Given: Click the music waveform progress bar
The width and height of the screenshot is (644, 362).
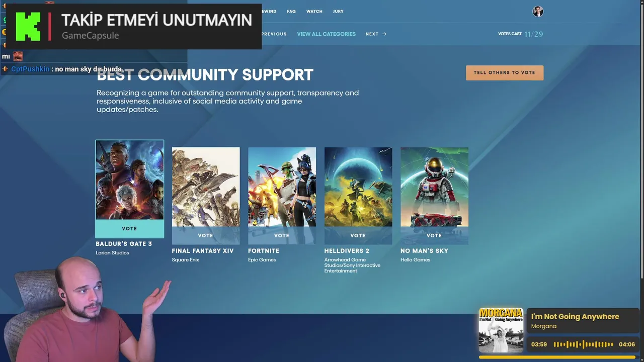Looking at the screenshot, I should click(584, 344).
